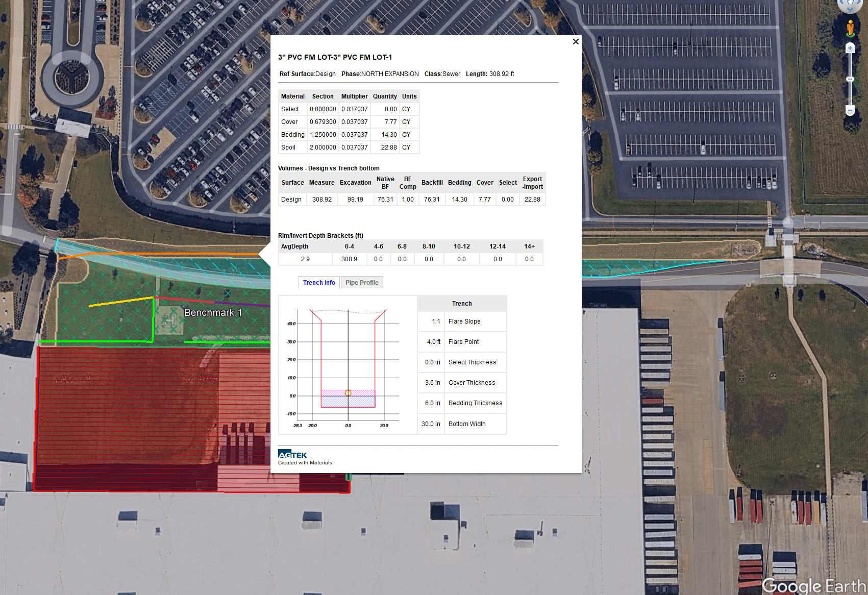The width and height of the screenshot is (868, 595).
Task: Select the Trench Info tab
Action: point(319,283)
